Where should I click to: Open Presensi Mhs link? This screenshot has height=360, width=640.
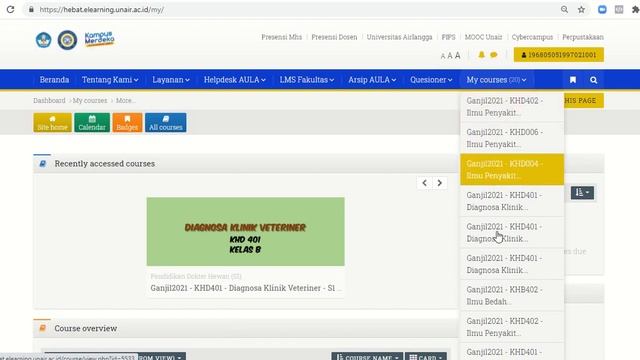[x=282, y=37]
